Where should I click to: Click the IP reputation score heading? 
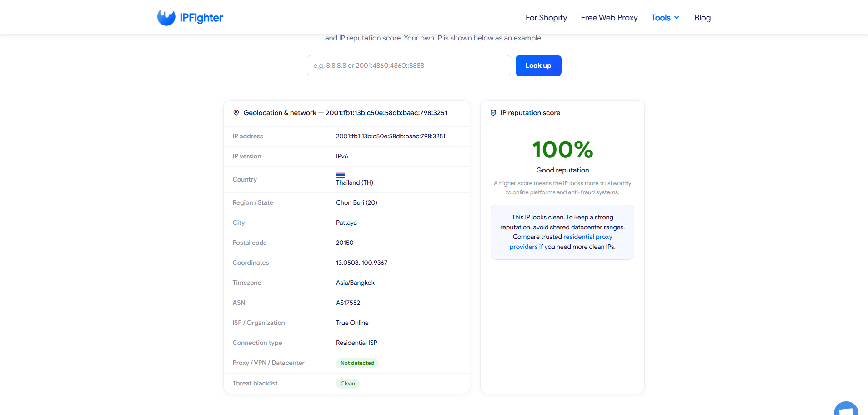pyautogui.click(x=530, y=113)
